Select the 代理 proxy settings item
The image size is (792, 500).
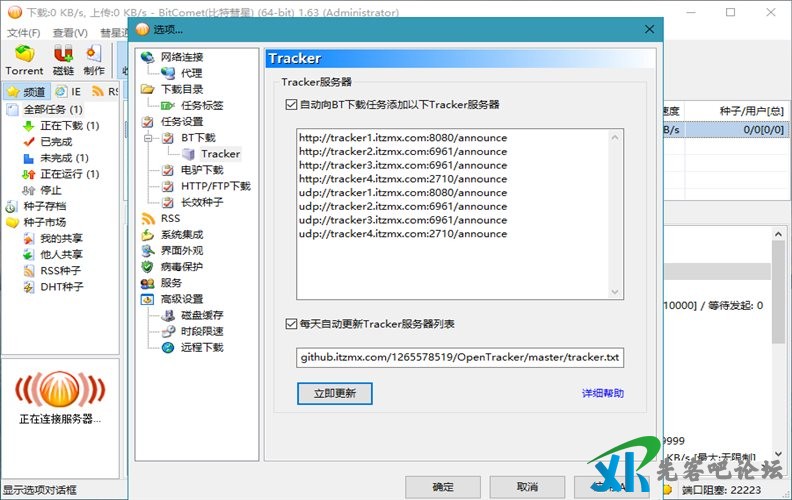pyautogui.click(x=191, y=73)
